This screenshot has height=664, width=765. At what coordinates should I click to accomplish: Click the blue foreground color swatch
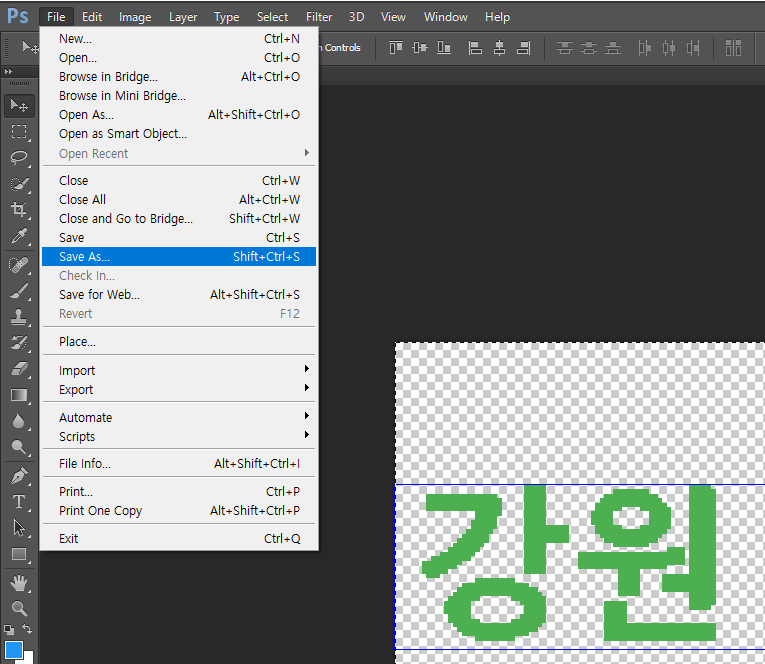13,649
